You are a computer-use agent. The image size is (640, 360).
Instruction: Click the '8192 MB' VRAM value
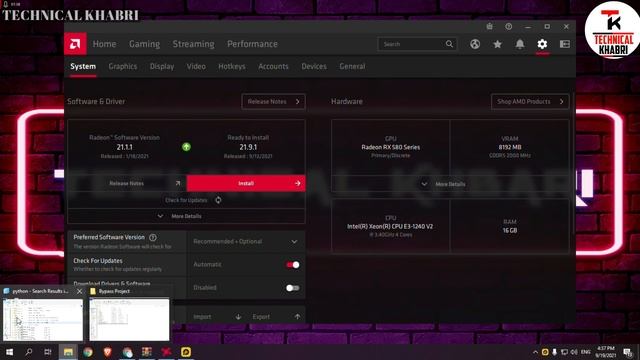coord(510,147)
